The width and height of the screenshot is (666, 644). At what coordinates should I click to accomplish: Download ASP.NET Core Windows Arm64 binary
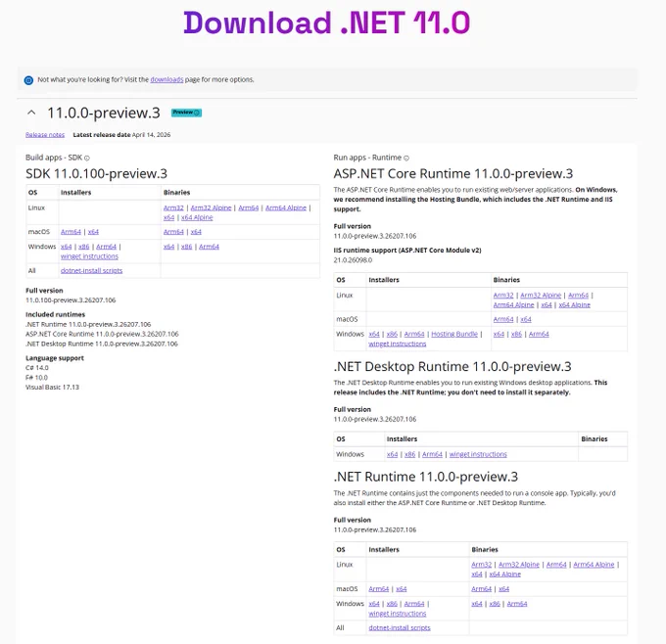coord(539,334)
